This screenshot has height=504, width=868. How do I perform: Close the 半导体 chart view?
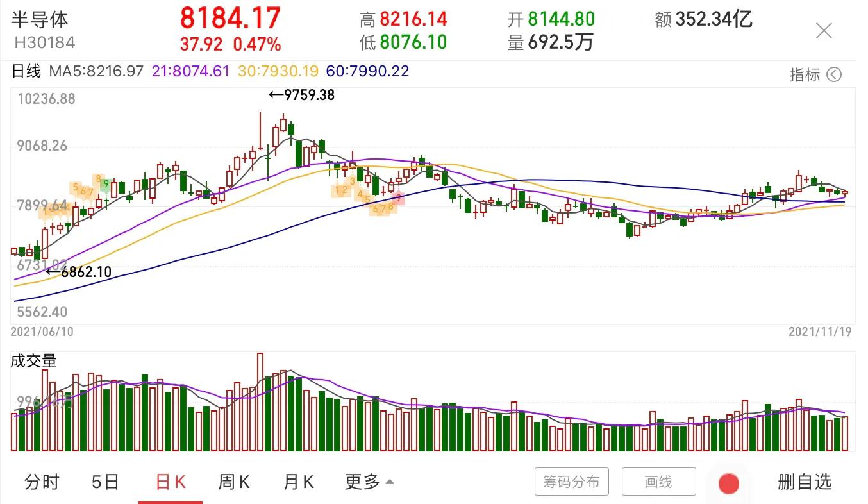click(x=824, y=30)
